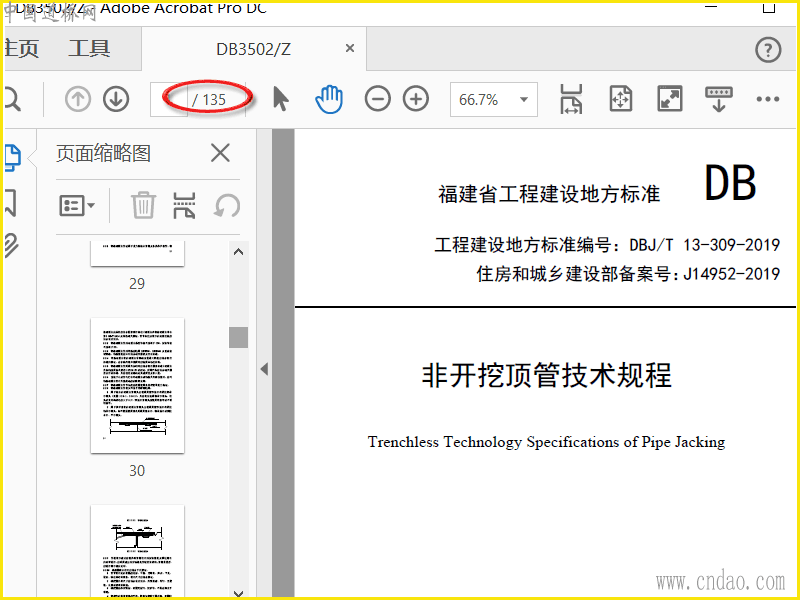Click the insert page break icon
Image resolution: width=800 pixels, height=600 pixels.
tap(184, 205)
